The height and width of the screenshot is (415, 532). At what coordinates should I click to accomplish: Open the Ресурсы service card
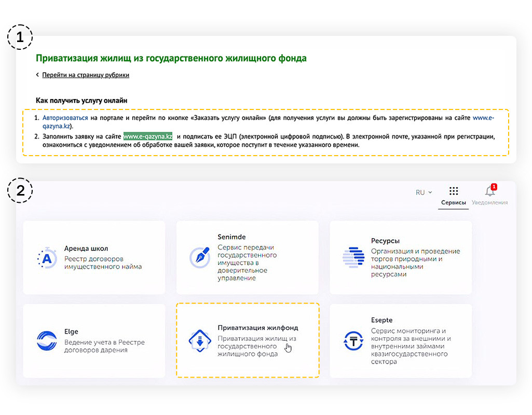pyautogui.click(x=401, y=258)
